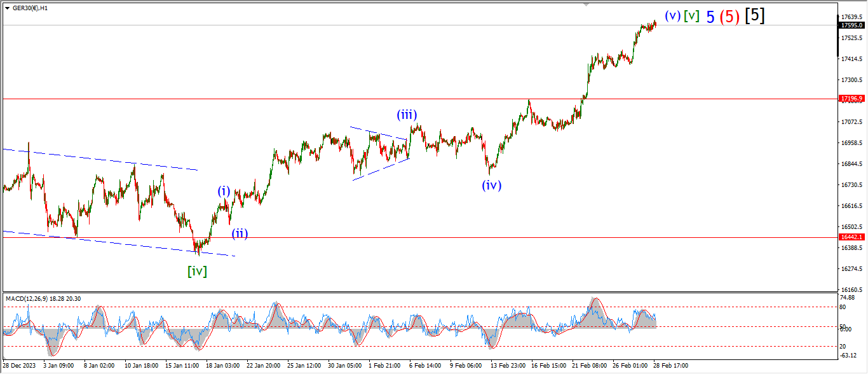Click the dropdown arrow beside GER30 symbol title
This screenshot has width=868, height=374.
(7, 8)
